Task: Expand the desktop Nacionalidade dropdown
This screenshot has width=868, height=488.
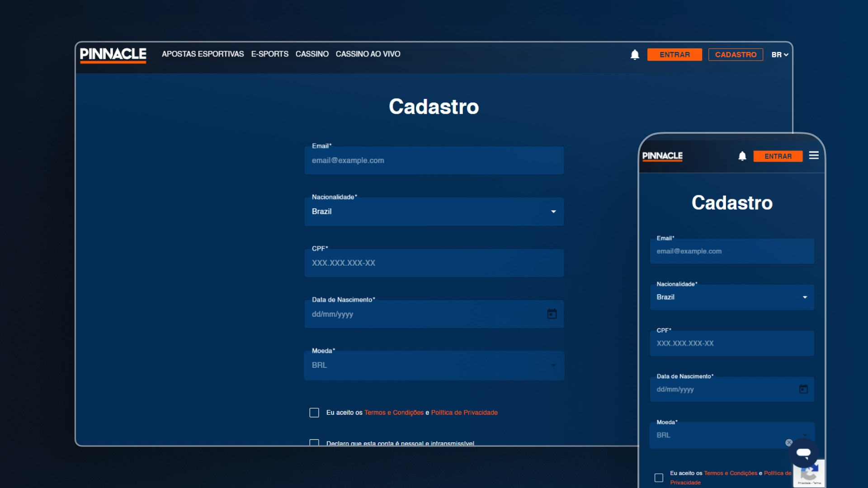Action: point(434,211)
